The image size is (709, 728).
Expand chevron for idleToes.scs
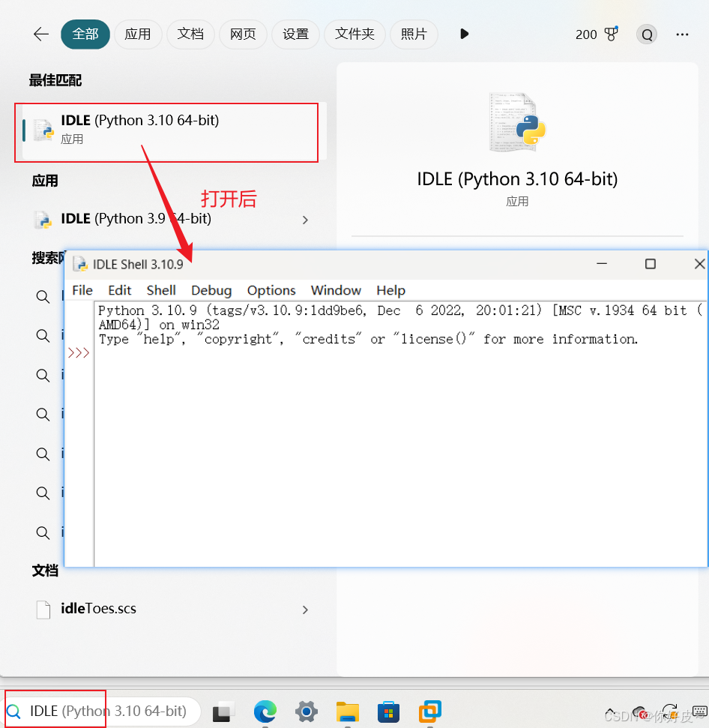coord(305,610)
